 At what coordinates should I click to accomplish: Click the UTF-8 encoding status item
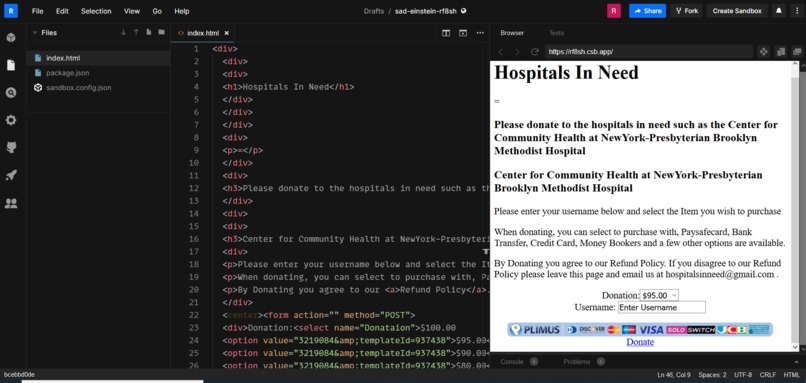click(x=743, y=375)
